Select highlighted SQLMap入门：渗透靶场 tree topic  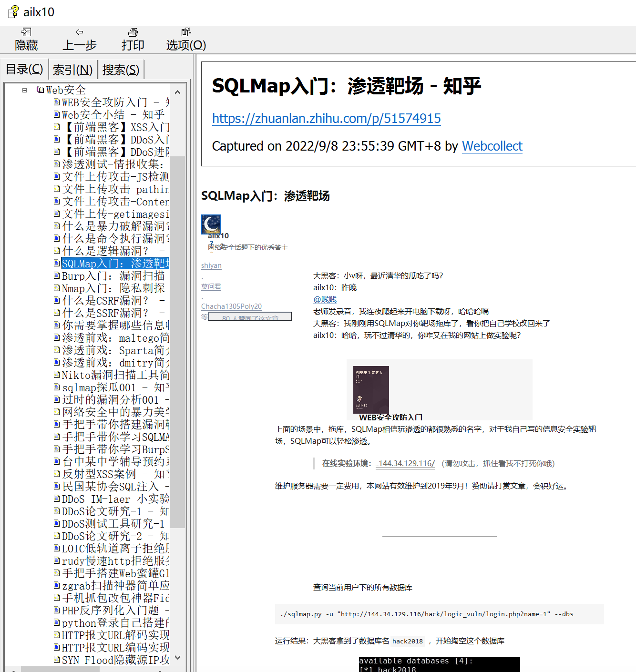[x=115, y=263]
